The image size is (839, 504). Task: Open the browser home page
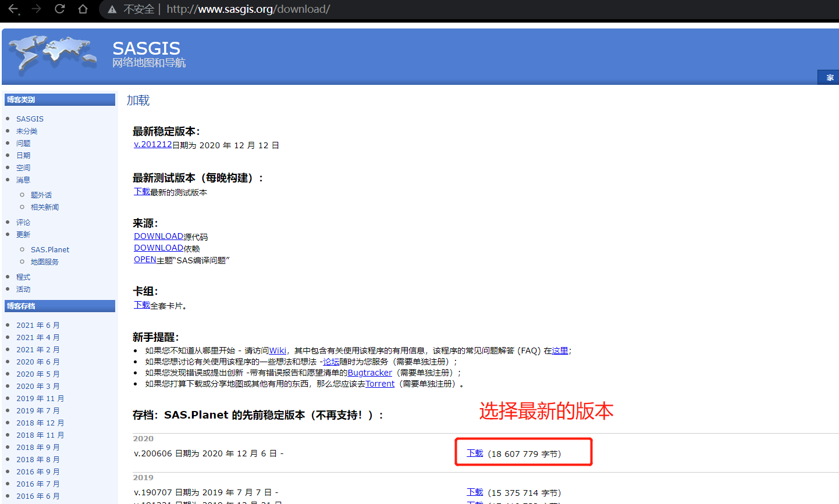tap(83, 9)
